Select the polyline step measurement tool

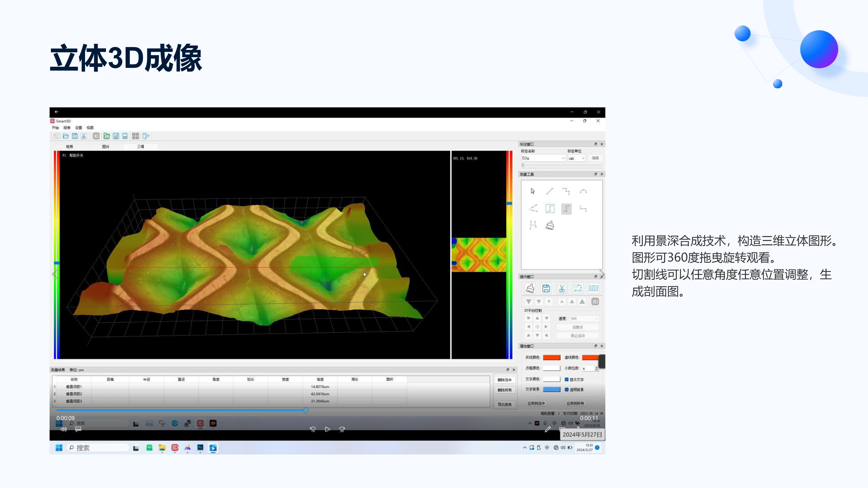point(566,191)
